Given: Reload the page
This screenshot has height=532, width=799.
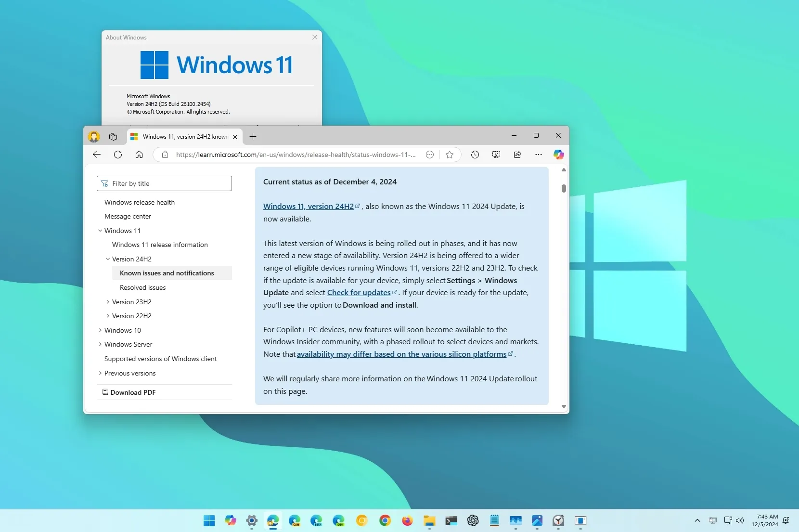Looking at the screenshot, I should pos(118,155).
